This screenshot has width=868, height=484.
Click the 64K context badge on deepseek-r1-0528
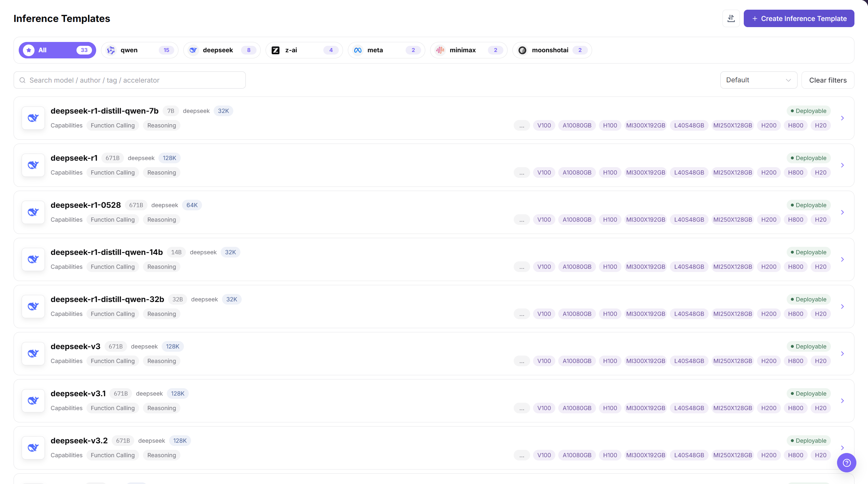click(x=192, y=205)
